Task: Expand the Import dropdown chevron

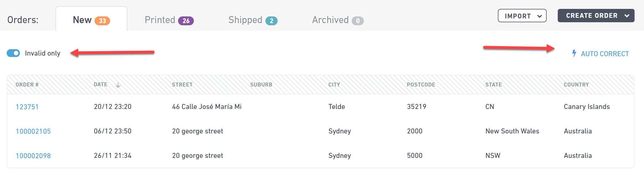Action: pyautogui.click(x=539, y=16)
